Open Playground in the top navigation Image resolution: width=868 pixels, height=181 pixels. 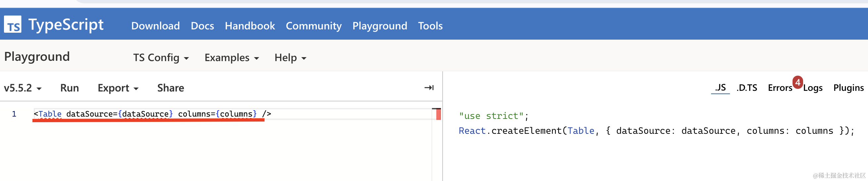tap(379, 26)
